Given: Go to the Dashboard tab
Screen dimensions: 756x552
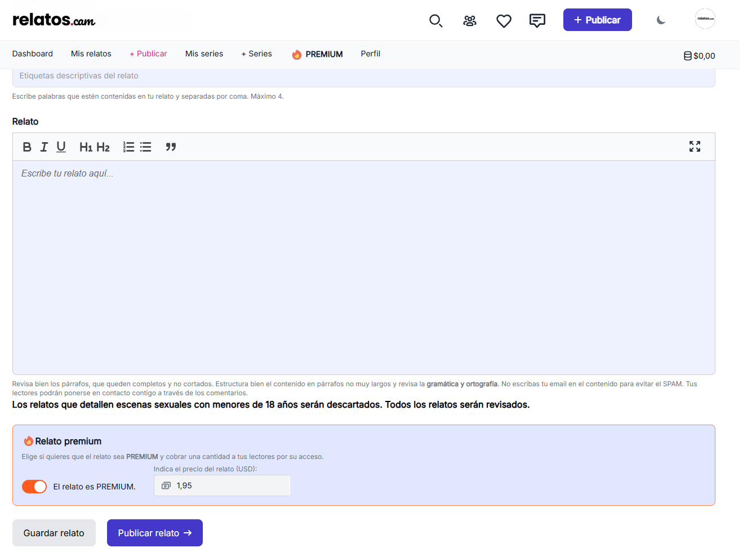Looking at the screenshot, I should click(x=33, y=54).
